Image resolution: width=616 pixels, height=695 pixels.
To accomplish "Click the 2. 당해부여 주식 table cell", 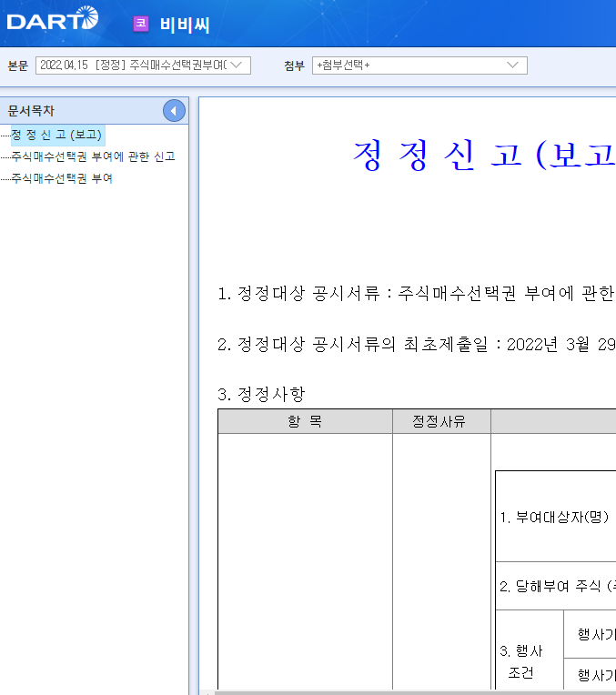I will pos(556,586).
